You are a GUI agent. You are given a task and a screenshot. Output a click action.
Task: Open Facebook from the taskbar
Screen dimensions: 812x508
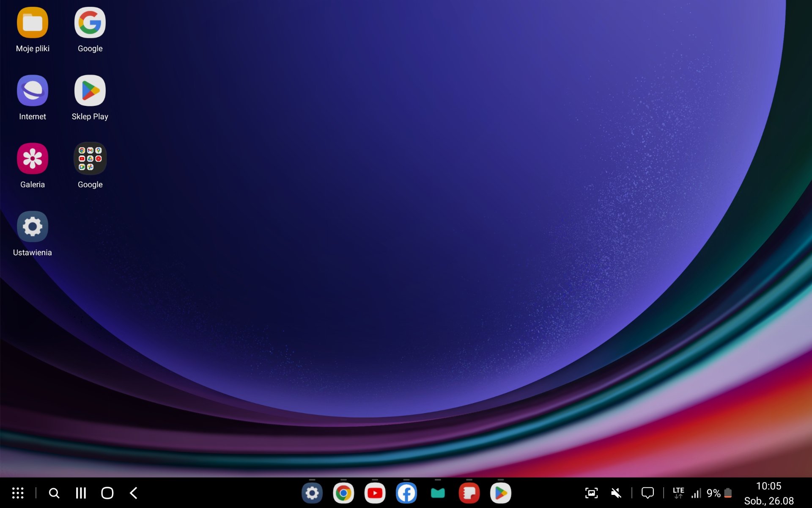406,493
